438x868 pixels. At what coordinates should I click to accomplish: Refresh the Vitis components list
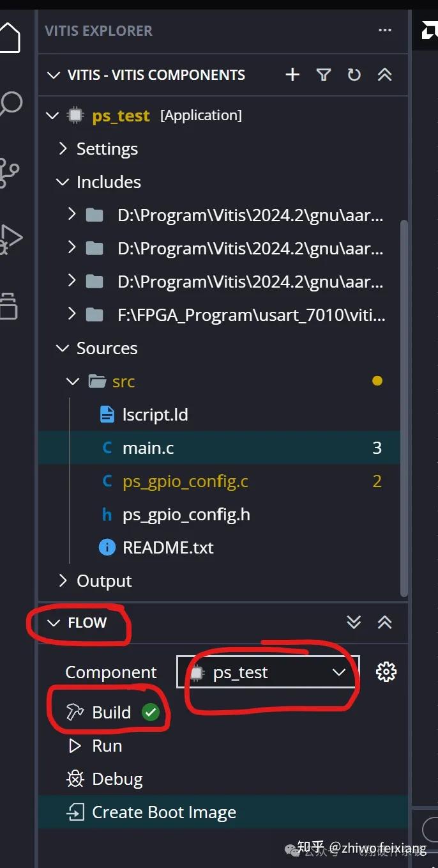click(354, 75)
